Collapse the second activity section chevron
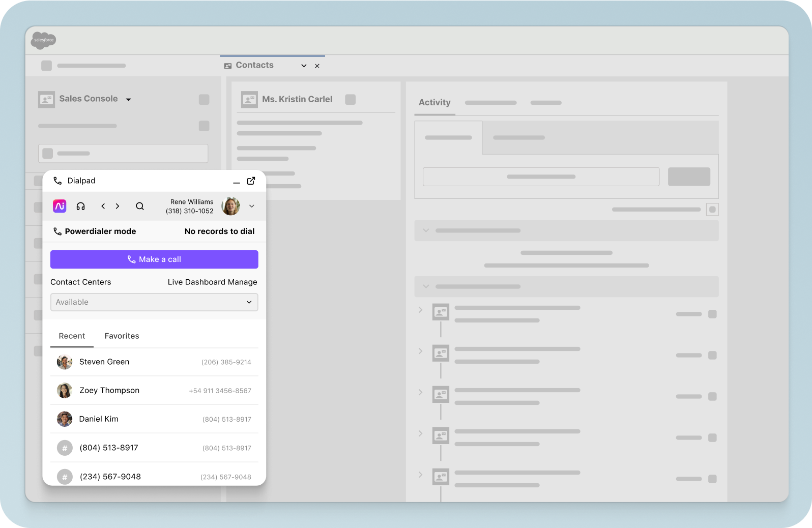Image resolution: width=812 pixels, height=528 pixels. [x=426, y=286]
